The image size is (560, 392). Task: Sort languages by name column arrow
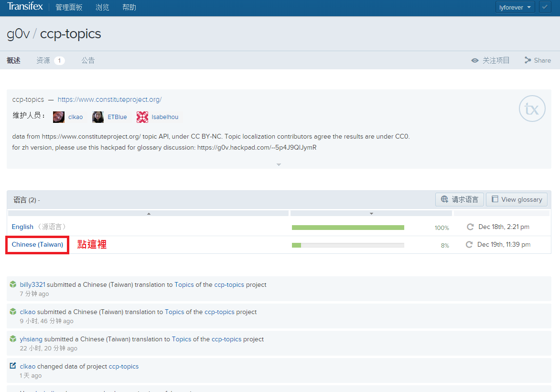click(x=149, y=213)
